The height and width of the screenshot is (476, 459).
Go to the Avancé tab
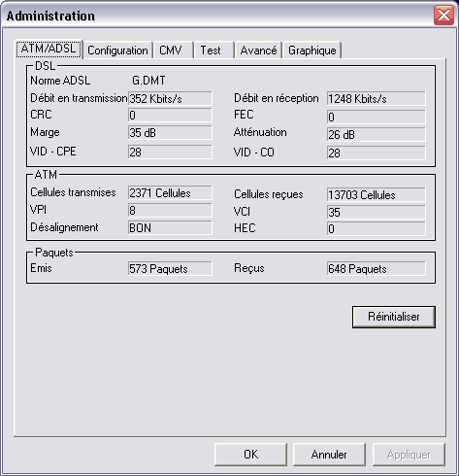[x=258, y=51]
